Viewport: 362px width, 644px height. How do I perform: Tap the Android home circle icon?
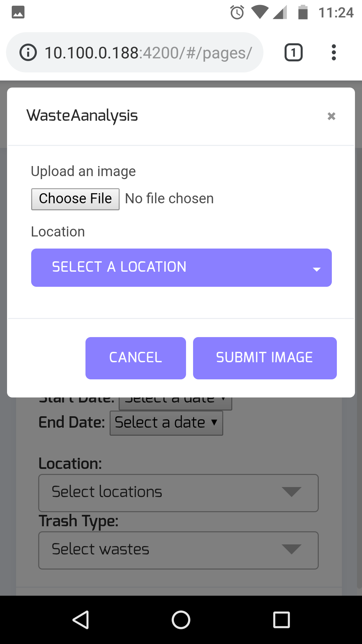coord(181,620)
